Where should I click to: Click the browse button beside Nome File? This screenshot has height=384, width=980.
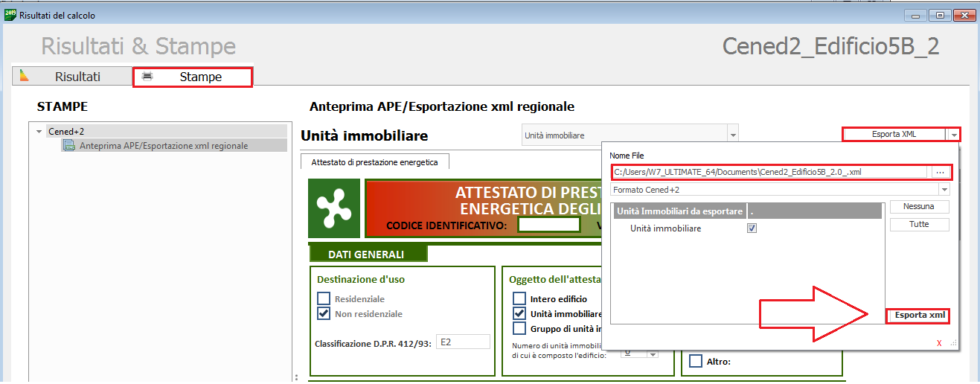[941, 172]
